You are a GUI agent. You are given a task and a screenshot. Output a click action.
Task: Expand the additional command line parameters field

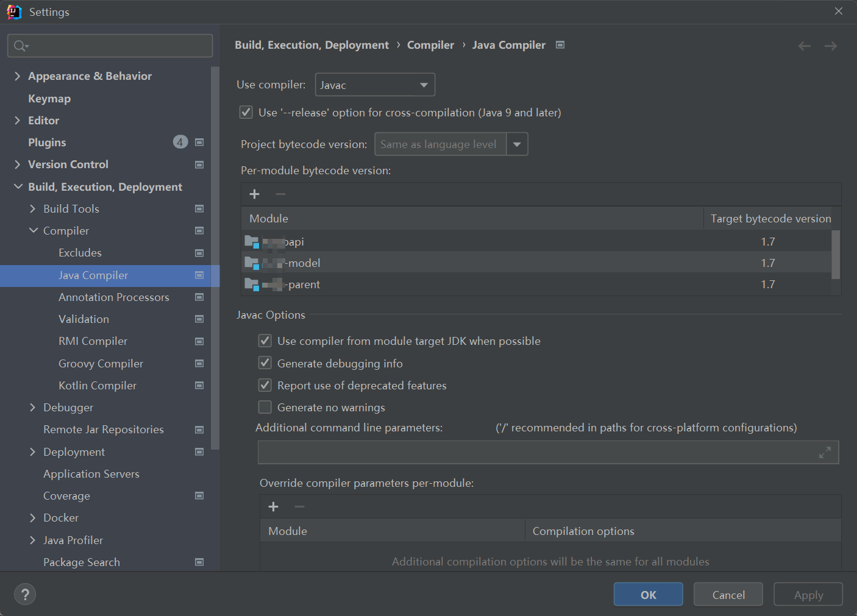coord(825,452)
